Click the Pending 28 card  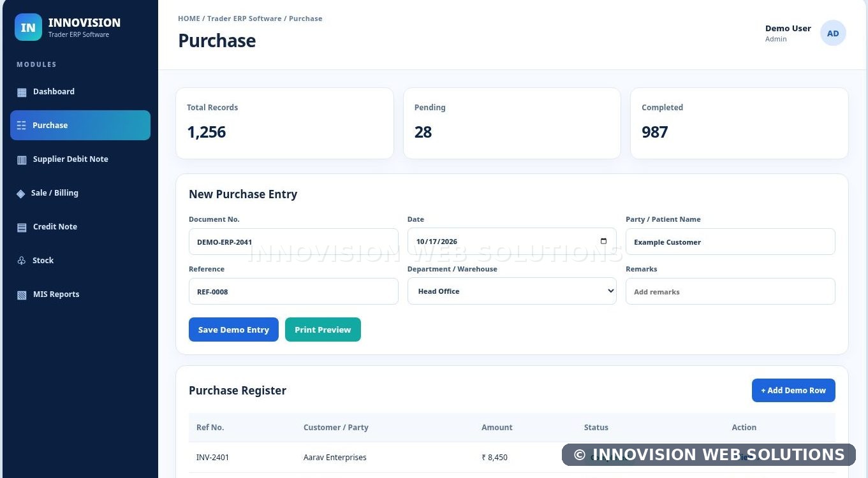[512, 123]
